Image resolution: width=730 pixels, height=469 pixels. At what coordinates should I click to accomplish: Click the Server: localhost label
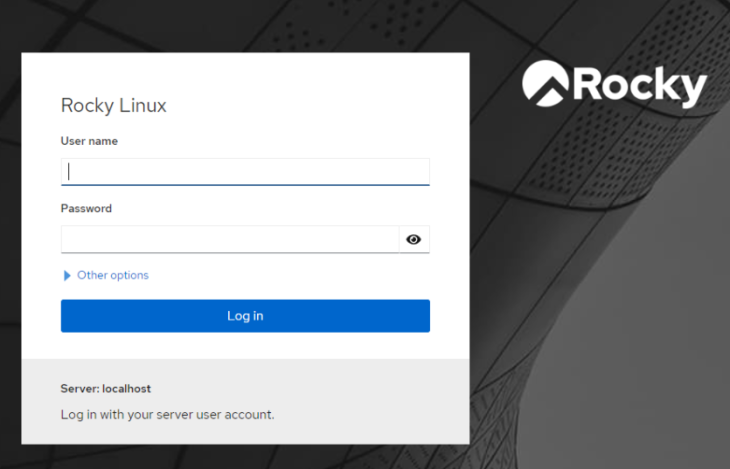[x=105, y=388]
